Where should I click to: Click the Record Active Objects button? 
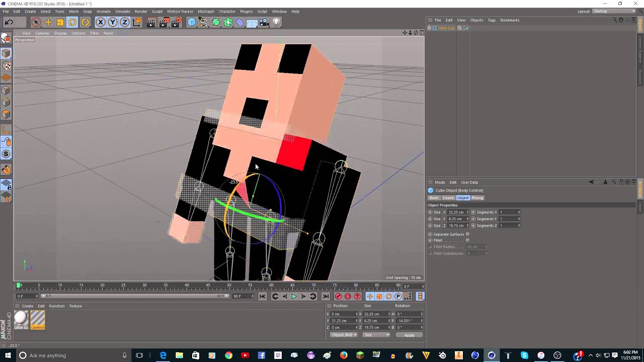pos(338,297)
